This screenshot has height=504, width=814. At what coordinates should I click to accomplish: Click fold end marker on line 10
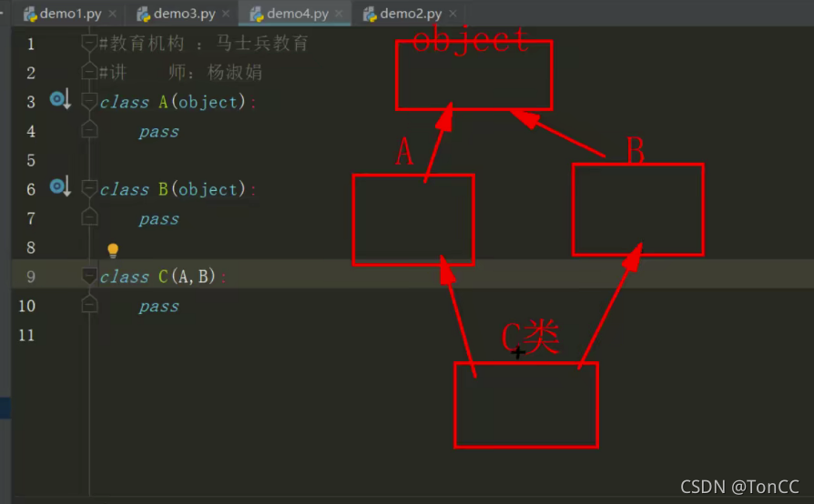point(89,305)
